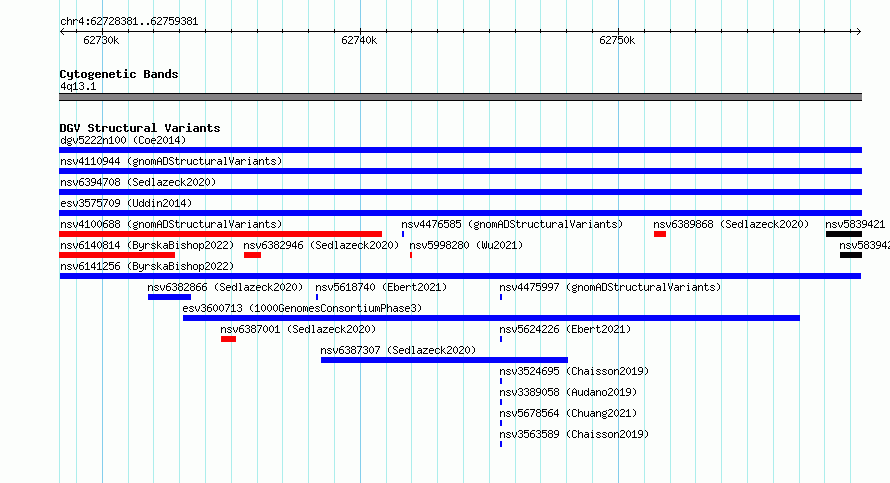Select the blue bar for dgv5222n100
The image size is (890, 483).
(460, 150)
